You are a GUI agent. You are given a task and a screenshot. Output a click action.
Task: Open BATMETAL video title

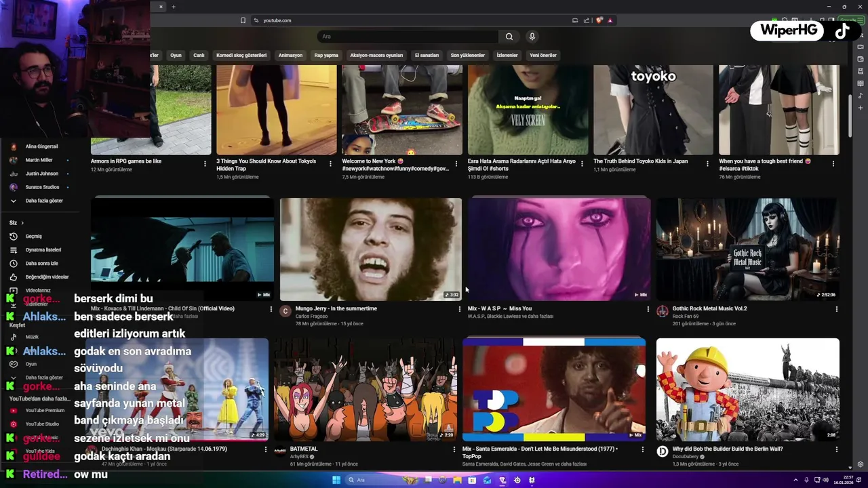point(304,449)
